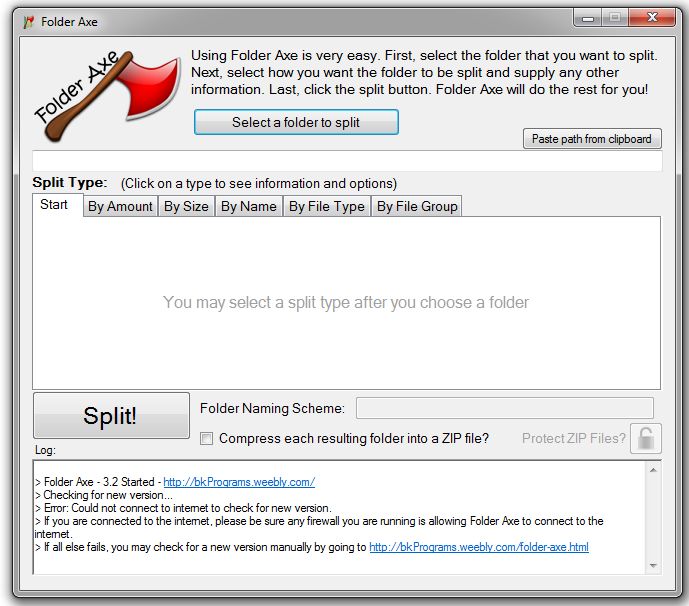Click the log scrollbar up arrow
The image size is (689, 606).
653,470
